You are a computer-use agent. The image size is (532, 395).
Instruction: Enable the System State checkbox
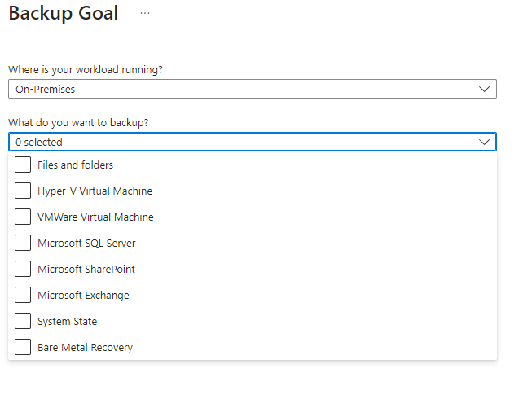tap(23, 321)
